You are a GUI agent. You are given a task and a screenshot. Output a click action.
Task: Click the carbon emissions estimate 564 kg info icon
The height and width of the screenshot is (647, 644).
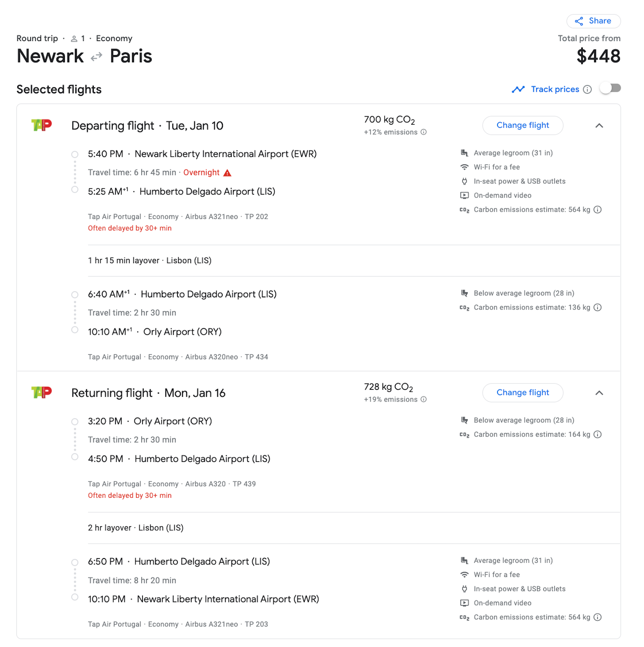tap(598, 210)
